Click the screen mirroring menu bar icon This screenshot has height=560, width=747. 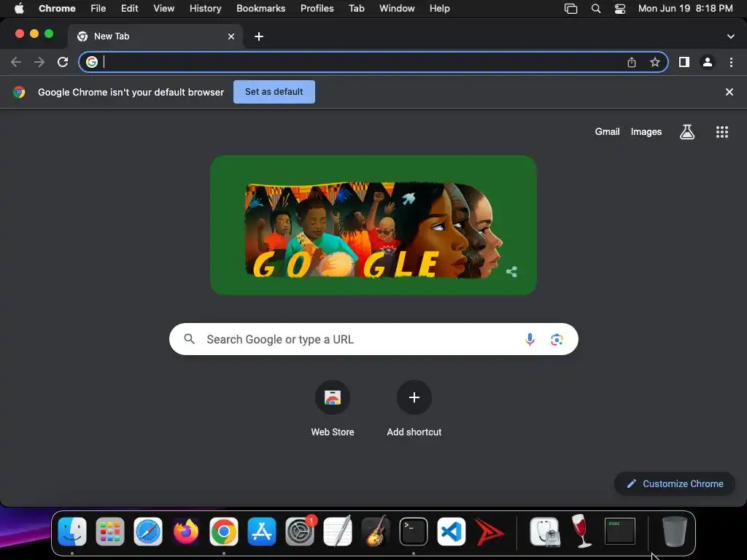(x=570, y=9)
